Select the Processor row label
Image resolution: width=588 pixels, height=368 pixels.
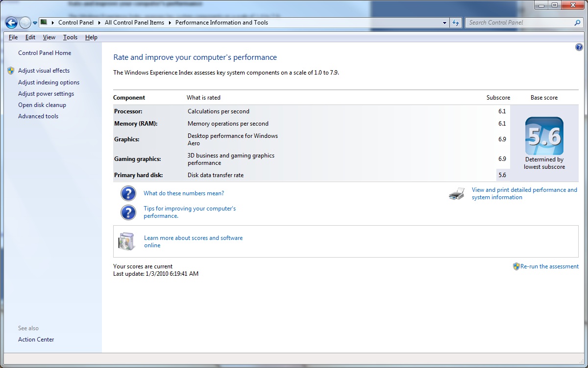tap(128, 111)
